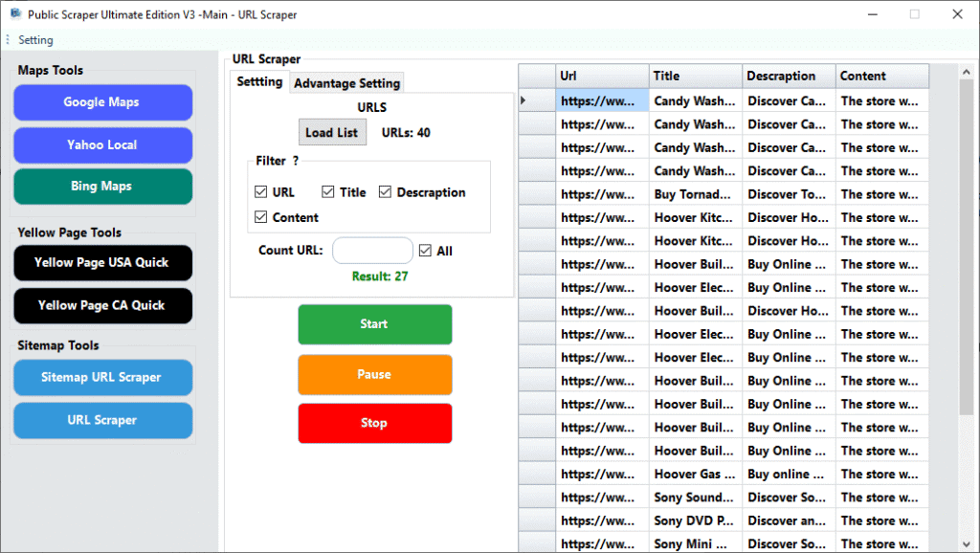
Task: Toggle the Content filter checkbox
Action: [x=261, y=217]
